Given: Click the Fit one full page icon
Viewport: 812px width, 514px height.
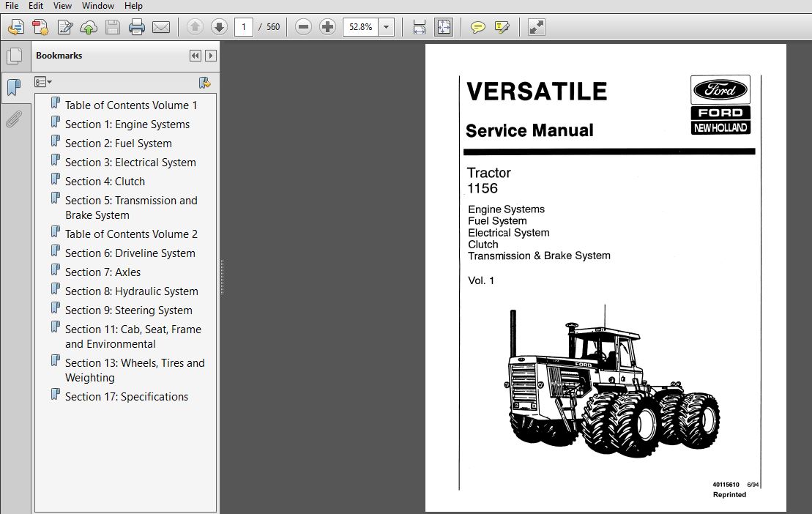Looking at the screenshot, I should coord(444,27).
